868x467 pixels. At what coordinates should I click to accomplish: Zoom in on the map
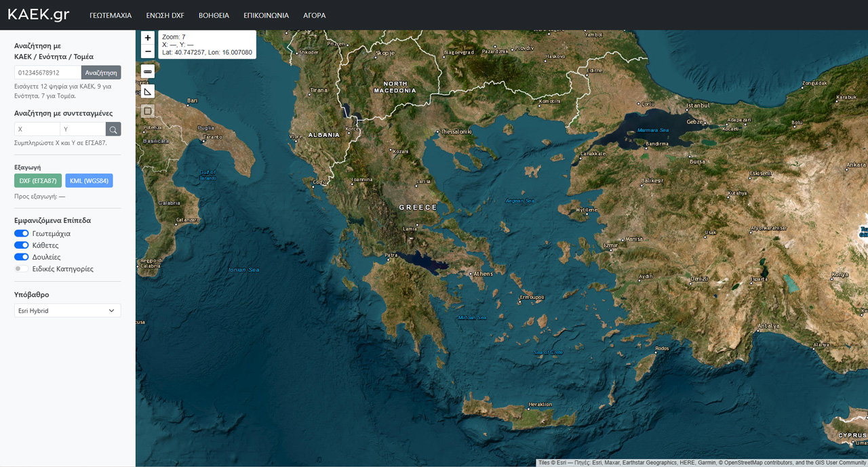[x=148, y=37]
